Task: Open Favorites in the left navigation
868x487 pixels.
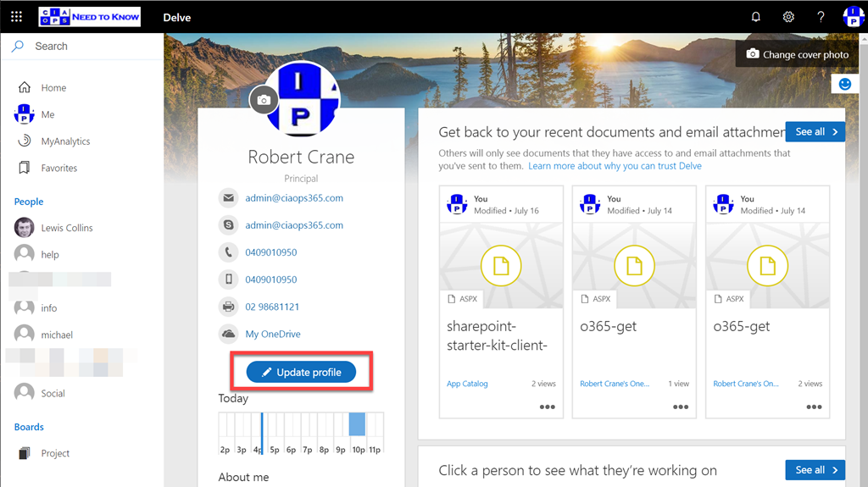Action: [x=59, y=169]
